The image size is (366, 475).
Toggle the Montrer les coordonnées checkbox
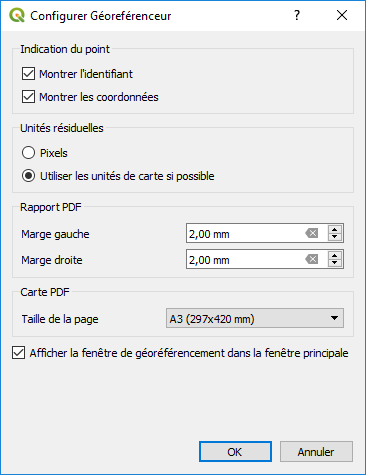coord(28,97)
